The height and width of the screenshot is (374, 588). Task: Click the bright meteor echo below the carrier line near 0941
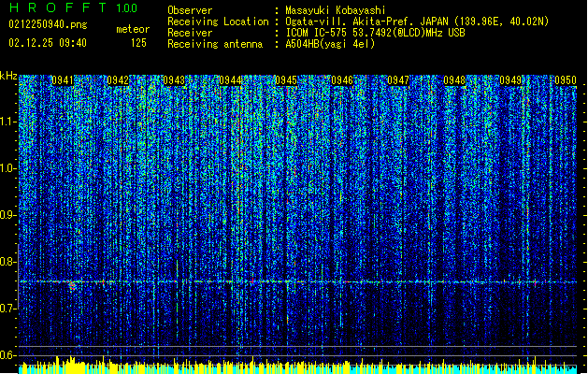[72, 286]
